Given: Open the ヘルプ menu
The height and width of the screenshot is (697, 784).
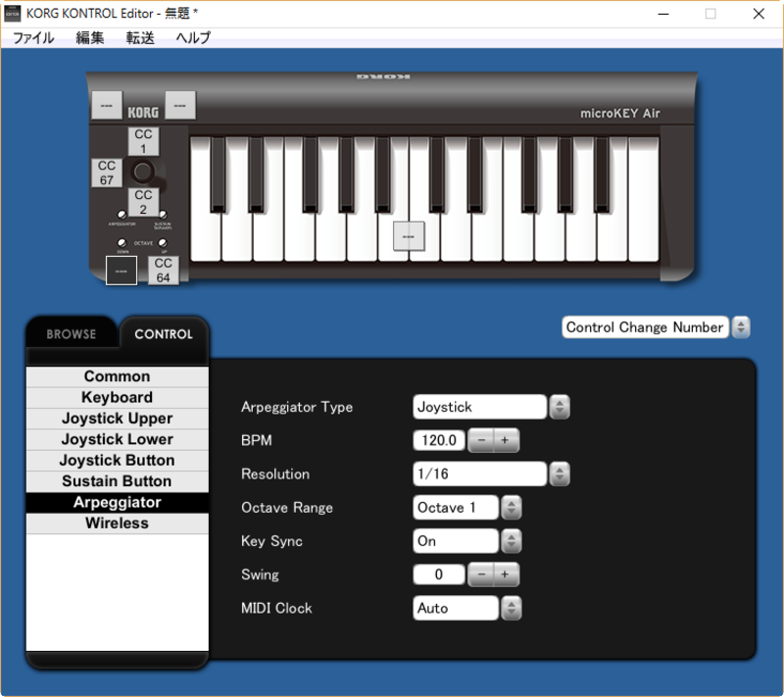Looking at the screenshot, I should [x=193, y=38].
